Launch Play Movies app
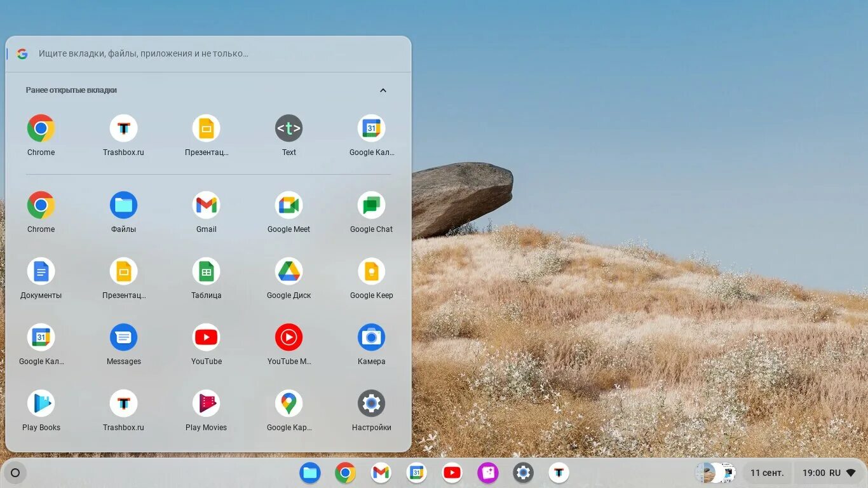 (207, 410)
